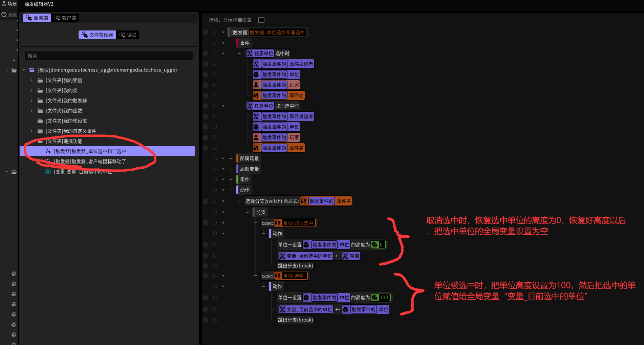Click the height value 100 on line 26

pyautogui.click(x=384, y=298)
